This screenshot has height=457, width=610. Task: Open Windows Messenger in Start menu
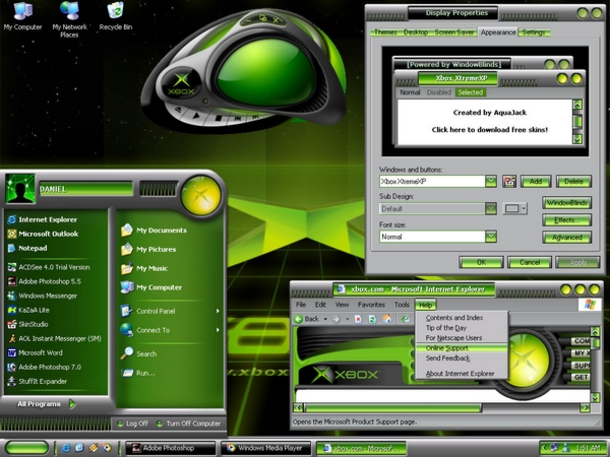tap(42, 296)
